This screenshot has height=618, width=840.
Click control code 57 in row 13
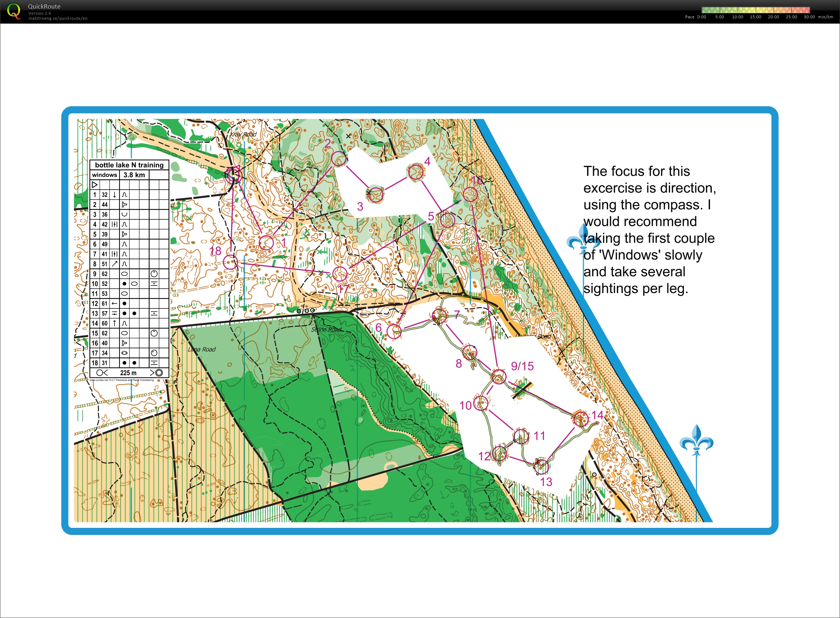[105, 313]
